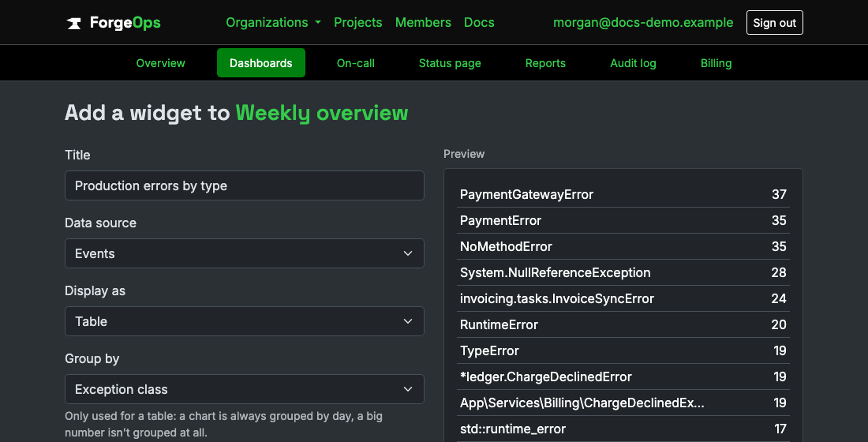Click the count 28 for System.NullReferenceException
This screenshot has width=868, height=442.
(x=779, y=272)
